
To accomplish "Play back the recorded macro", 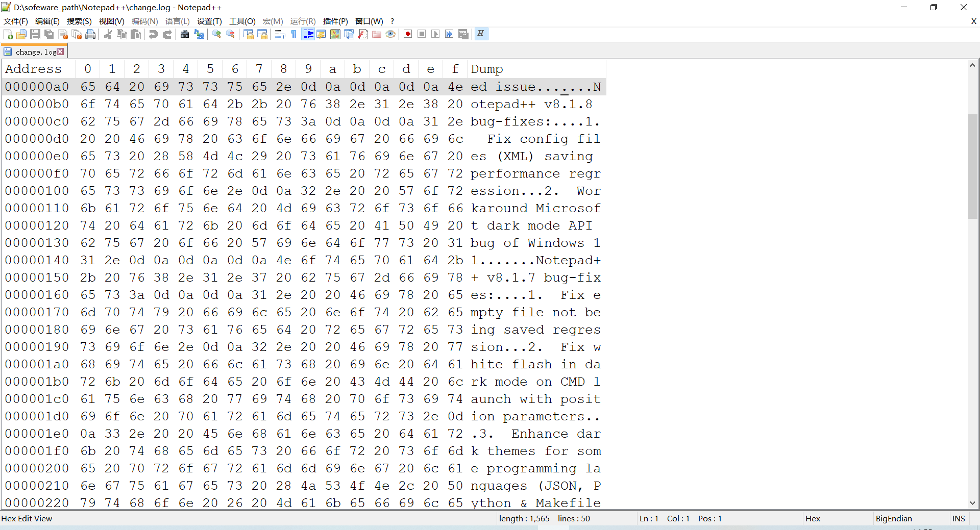I will tap(435, 34).
